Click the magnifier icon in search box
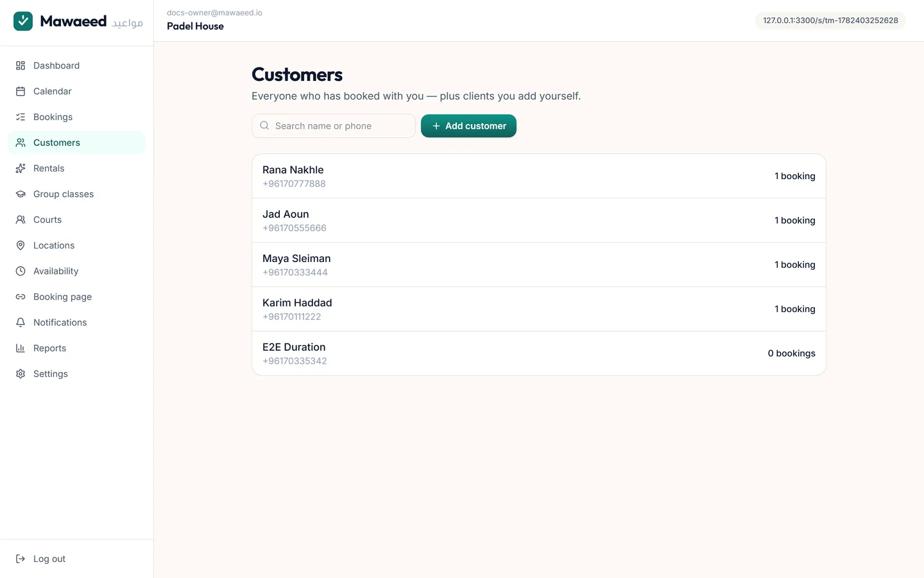The height and width of the screenshot is (578, 924). click(264, 126)
